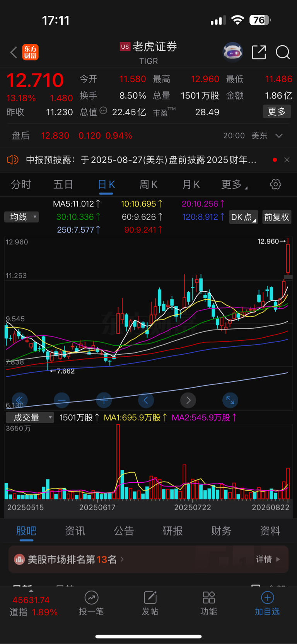Tap the 投一笔 icon
The width and height of the screenshot is (297, 644).
pyautogui.click(x=91, y=598)
